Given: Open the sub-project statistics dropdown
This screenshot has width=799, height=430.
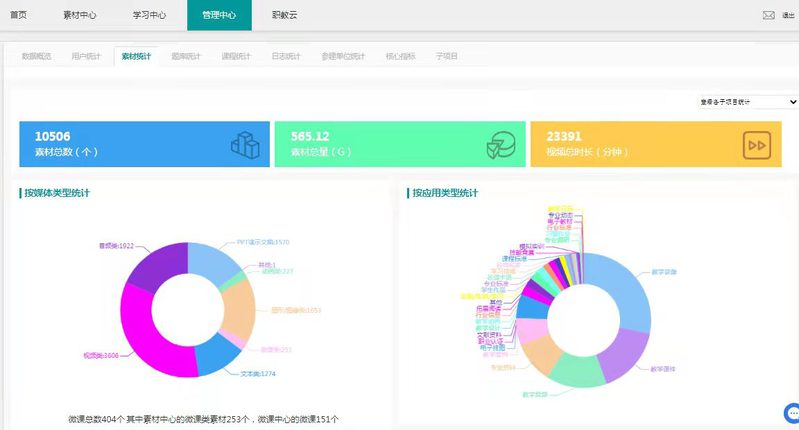Looking at the screenshot, I should click(748, 102).
